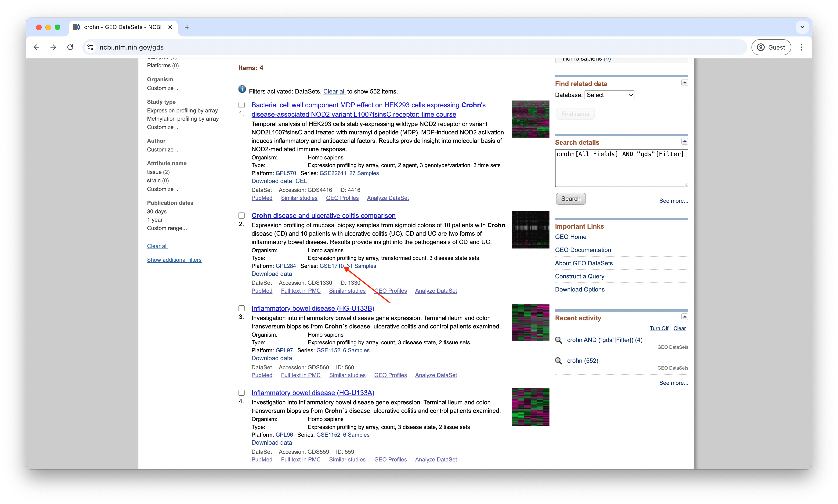Filter by Expression profiling by array
The height and width of the screenshot is (504, 838).
182,111
